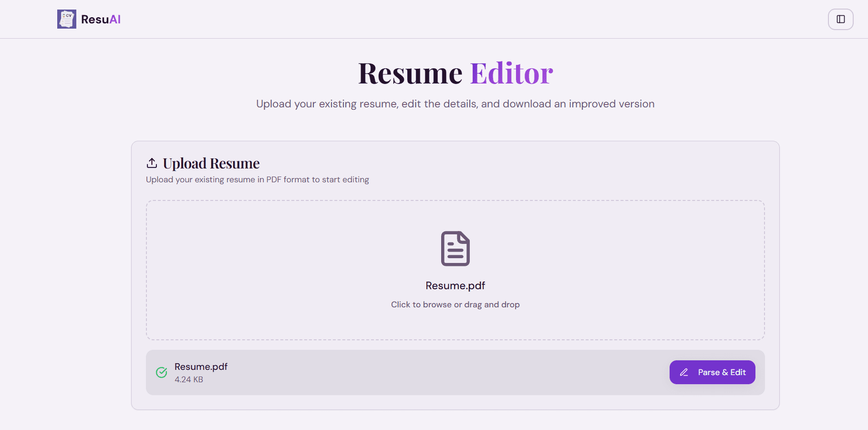Click the PDF format instruction text
868x430 pixels.
point(257,179)
